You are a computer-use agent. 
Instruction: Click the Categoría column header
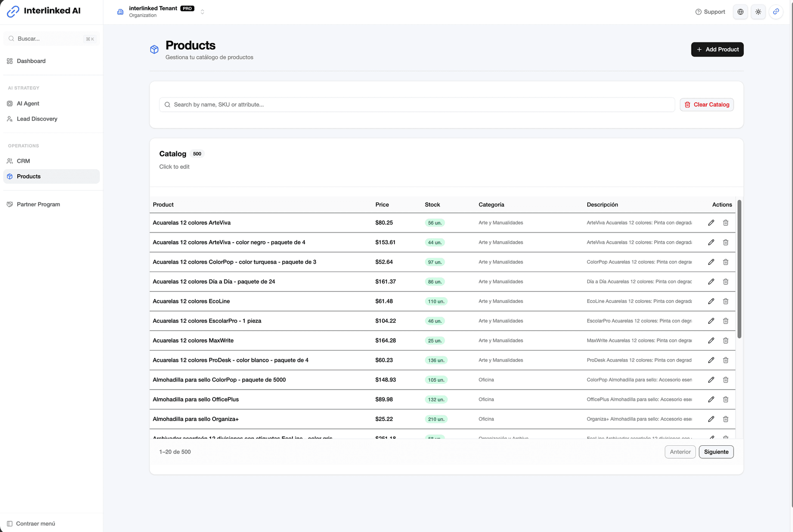point(491,205)
